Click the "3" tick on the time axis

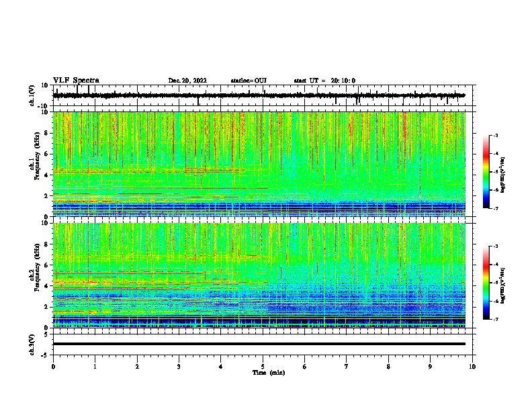(179, 367)
